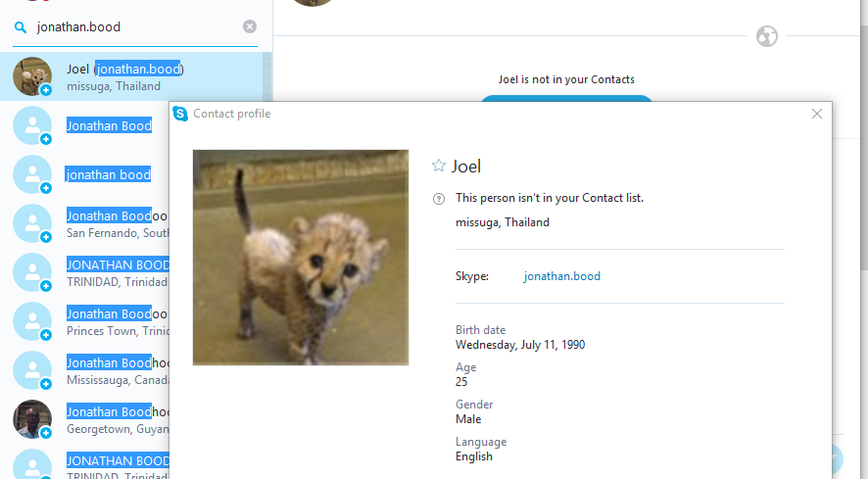868x479 pixels.
Task: Select Jonathan from Mississauga, Canada result
Action: click(84, 370)
